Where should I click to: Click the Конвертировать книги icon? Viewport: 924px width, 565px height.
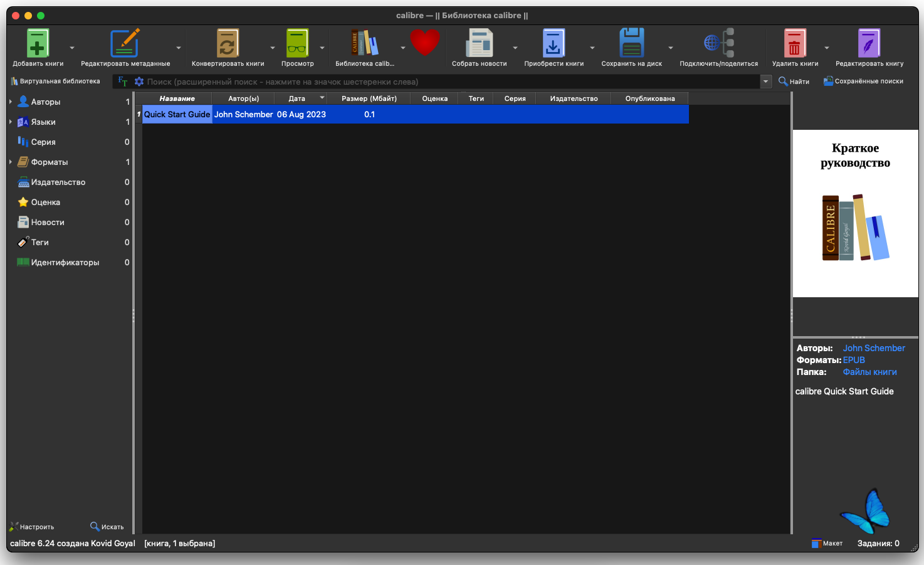(x=228, y=43)
